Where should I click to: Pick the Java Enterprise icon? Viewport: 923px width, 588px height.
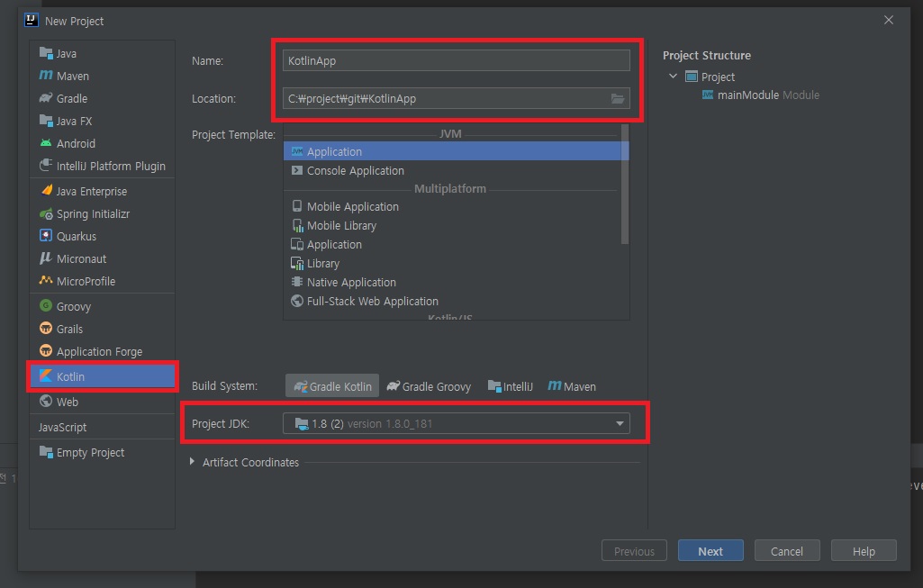click(47, 191)
